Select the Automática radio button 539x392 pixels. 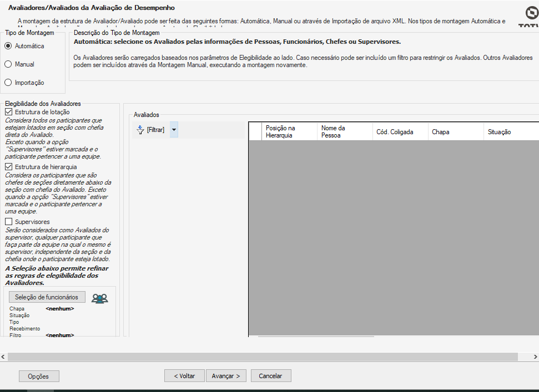click(x=8, y=46)
